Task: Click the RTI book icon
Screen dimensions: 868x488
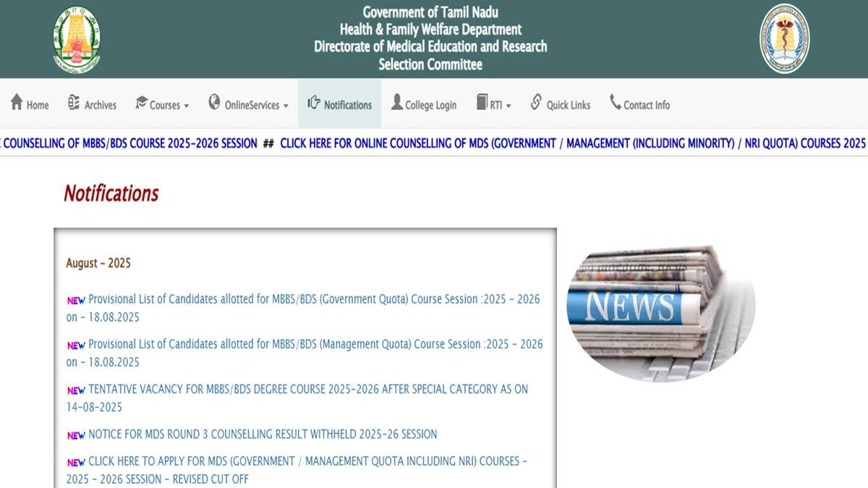Action: click(x=482, y=103)
